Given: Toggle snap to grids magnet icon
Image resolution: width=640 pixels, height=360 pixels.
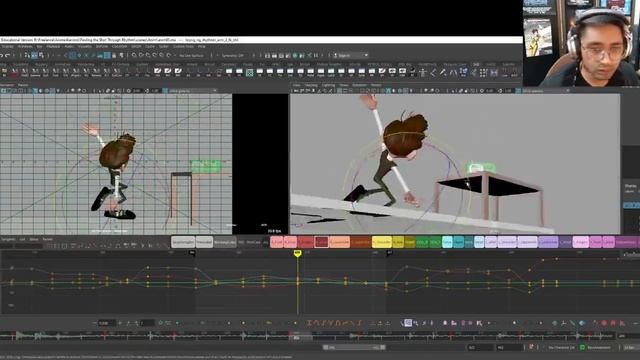Looking at the screenshot, I should 134,55.
